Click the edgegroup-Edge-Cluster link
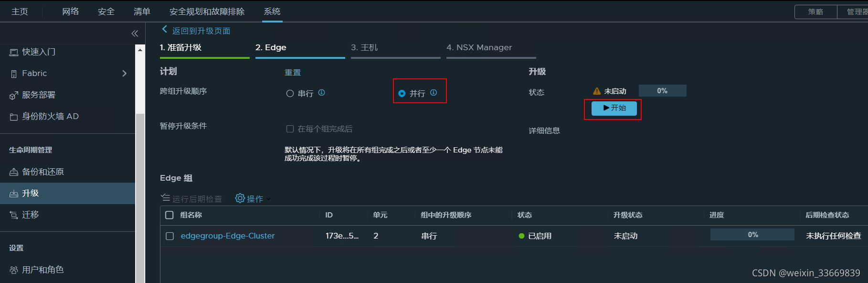 pyautogui.click(x=228, y=236)
